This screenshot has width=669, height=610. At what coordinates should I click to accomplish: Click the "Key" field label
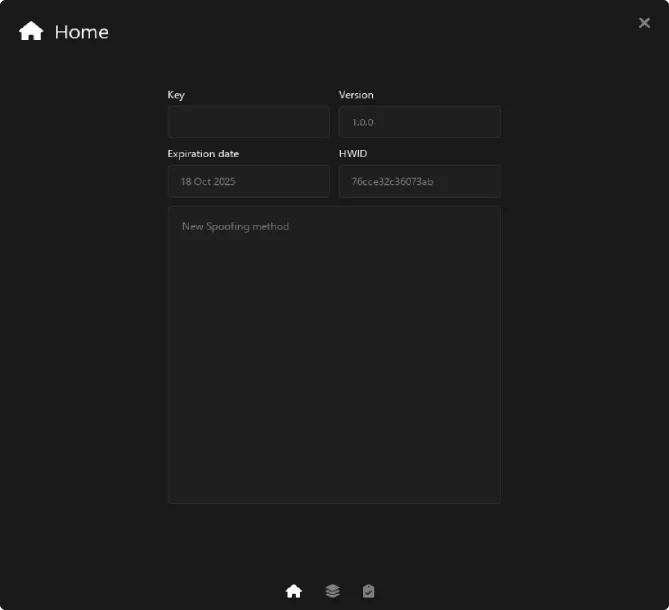(x=176, y=95)
